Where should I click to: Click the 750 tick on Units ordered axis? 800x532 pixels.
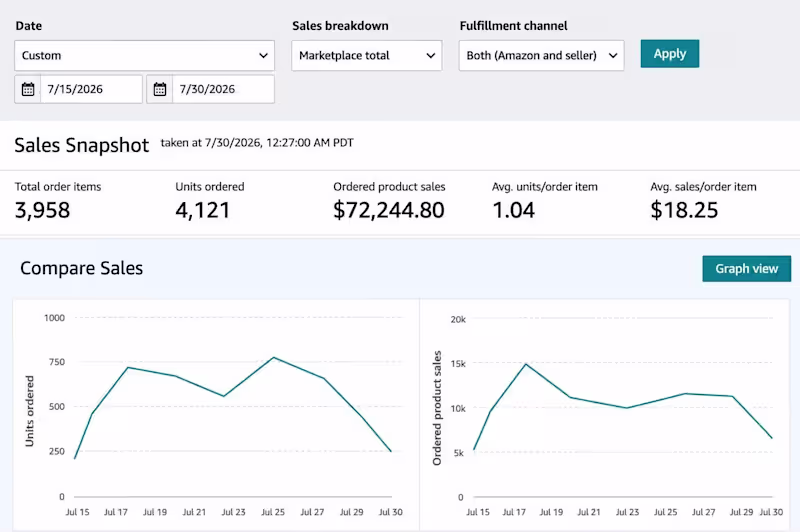point(57,362)
